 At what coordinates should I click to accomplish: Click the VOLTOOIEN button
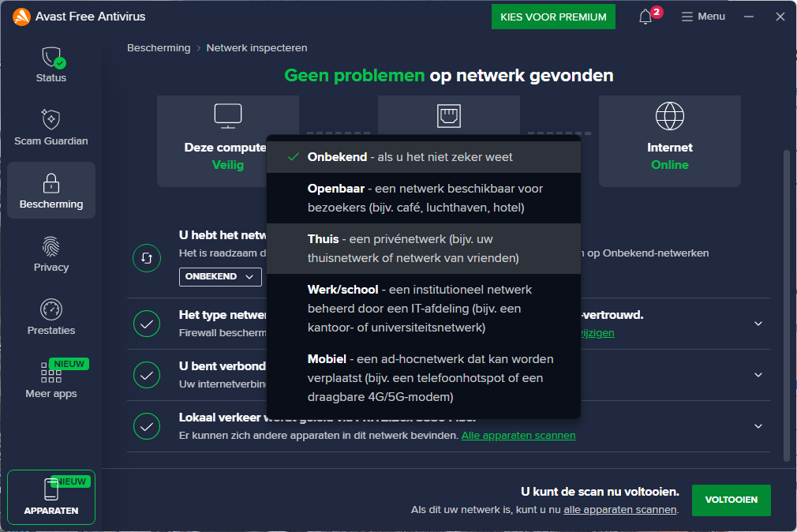click(731, 500)
